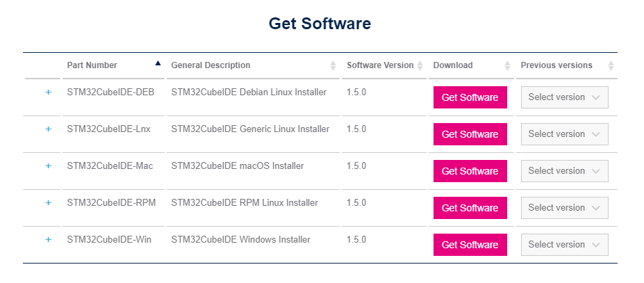The height and width of the screenshot is (283, 644).
Task: Sort by General Description column arrows
Action: point(333,65)
